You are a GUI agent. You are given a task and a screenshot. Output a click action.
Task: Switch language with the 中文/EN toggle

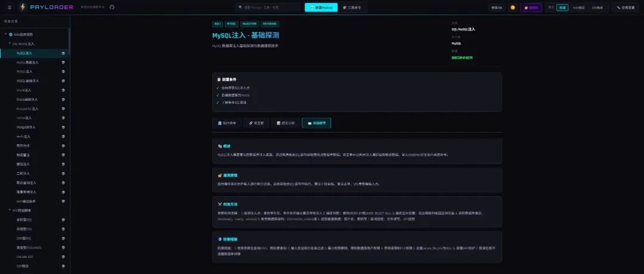[497, 7]
